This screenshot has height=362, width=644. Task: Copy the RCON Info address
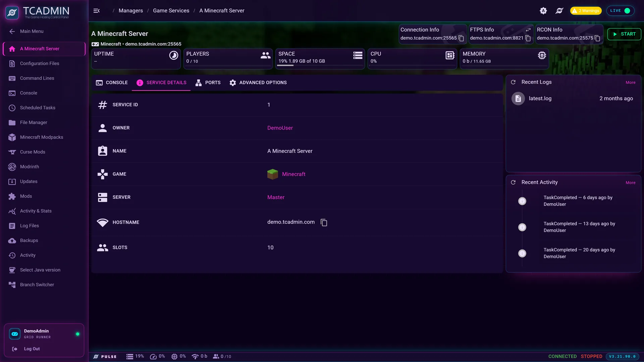pyautogui.click(x=597, y=38)
